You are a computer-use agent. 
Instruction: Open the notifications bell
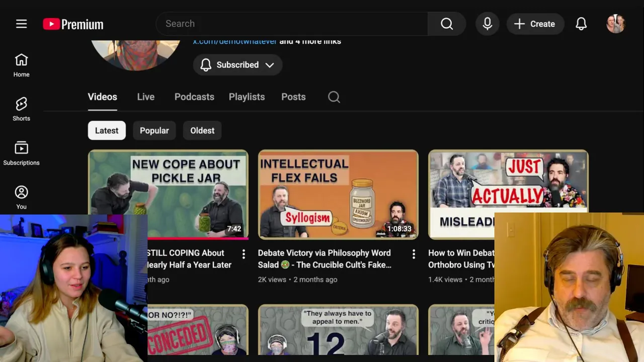pos(581,24)
